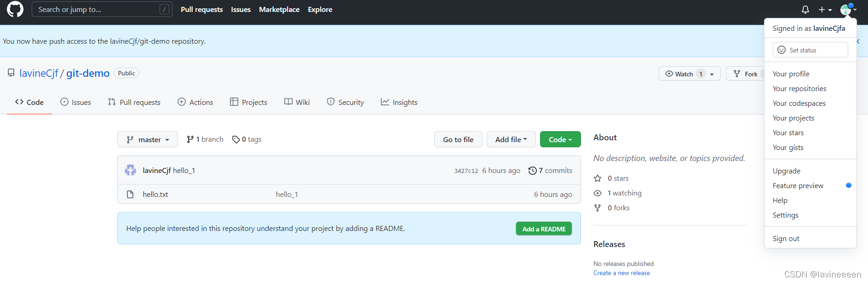Click the repository book icon

(x=11, y=73)
